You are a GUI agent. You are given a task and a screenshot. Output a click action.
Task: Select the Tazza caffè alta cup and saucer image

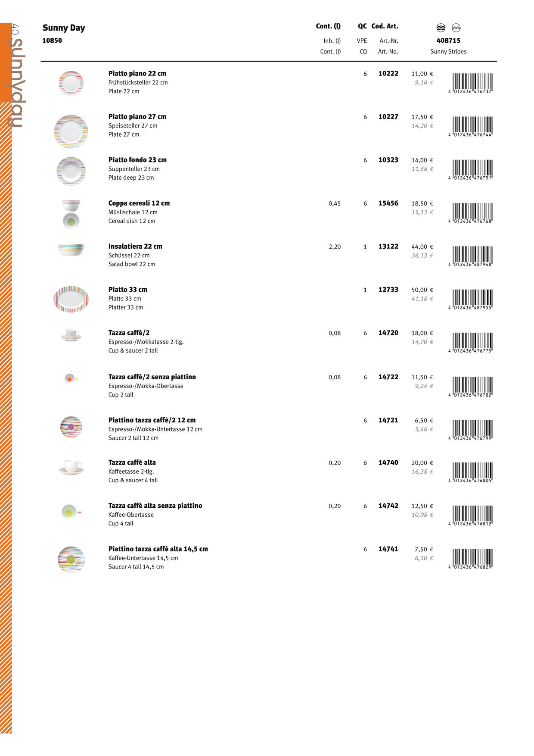click(71, 467)
